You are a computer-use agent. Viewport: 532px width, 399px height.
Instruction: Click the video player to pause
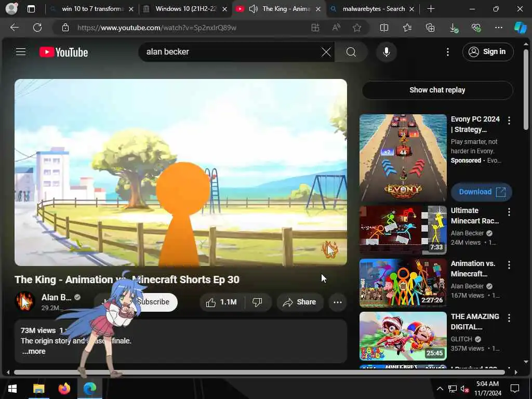(180, 172)
